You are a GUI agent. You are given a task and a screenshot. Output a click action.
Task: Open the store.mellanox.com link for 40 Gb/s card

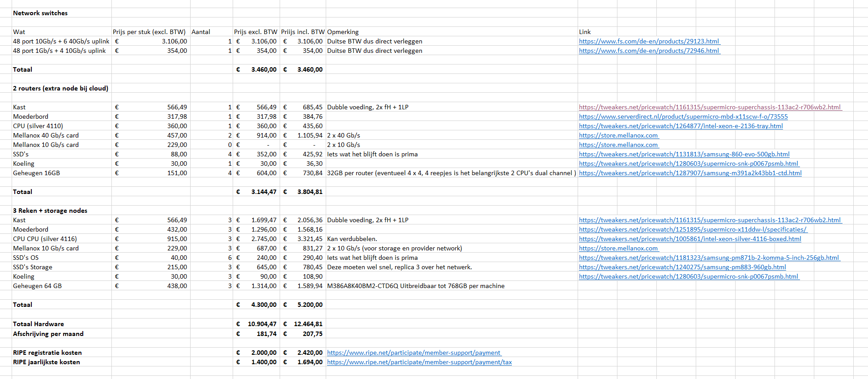coord(618,135)
